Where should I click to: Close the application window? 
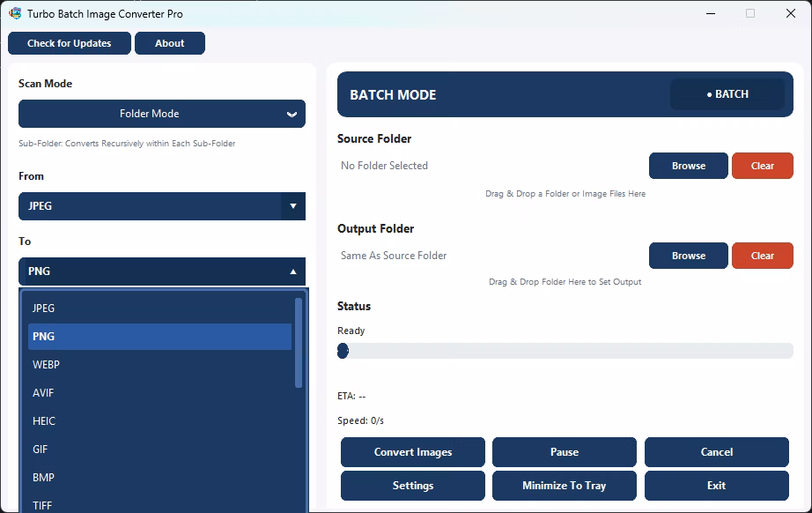point(790,13)
